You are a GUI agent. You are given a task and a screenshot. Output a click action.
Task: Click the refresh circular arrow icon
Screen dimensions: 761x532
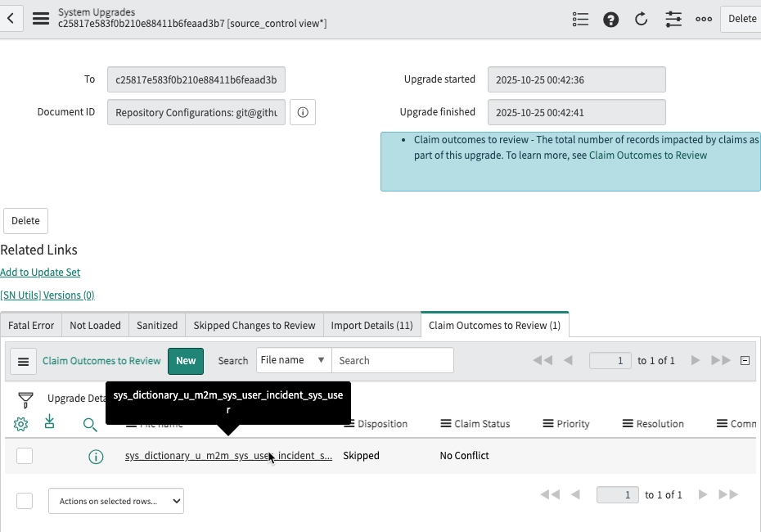(642, 19)
